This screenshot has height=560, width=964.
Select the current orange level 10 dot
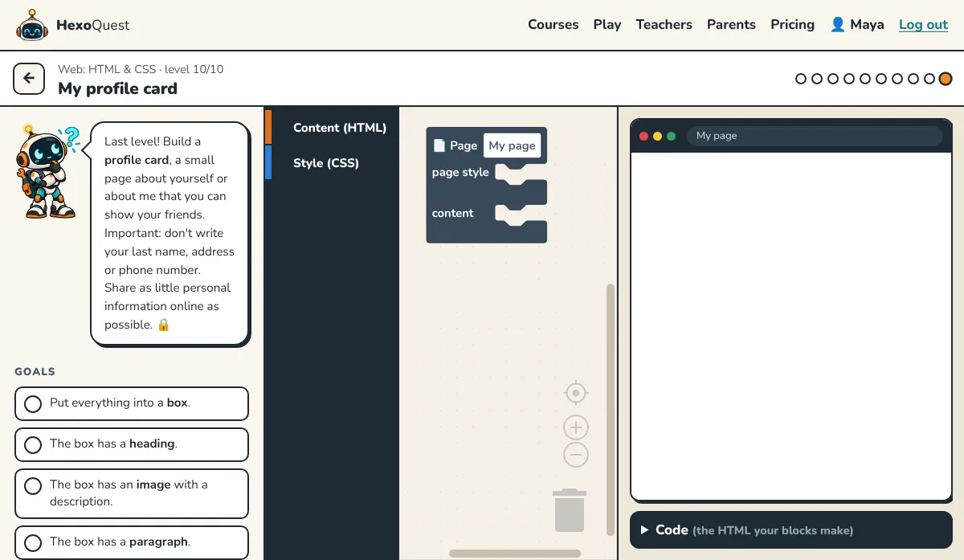(946, 79)
